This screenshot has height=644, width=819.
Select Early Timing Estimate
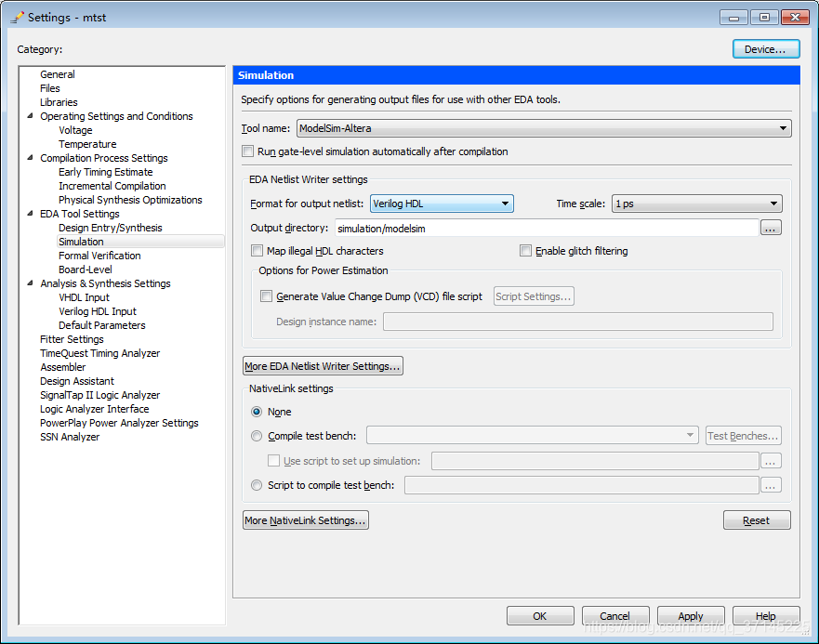[105, 172]
